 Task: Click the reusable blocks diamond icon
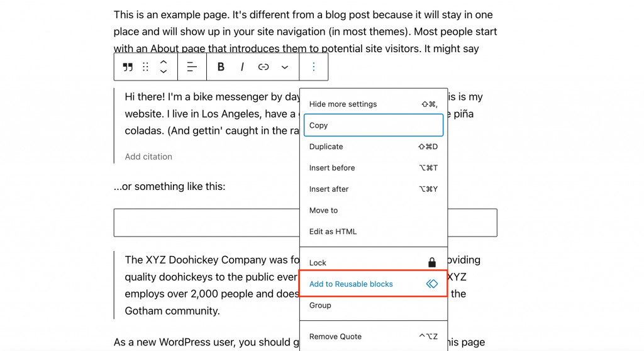tap(431, 284)
